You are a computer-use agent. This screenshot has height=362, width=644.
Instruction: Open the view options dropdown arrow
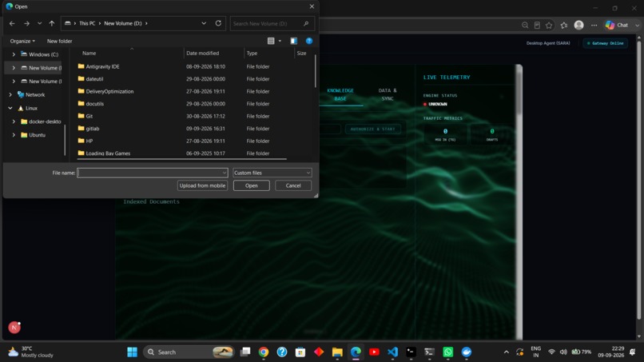click(280, 41)
